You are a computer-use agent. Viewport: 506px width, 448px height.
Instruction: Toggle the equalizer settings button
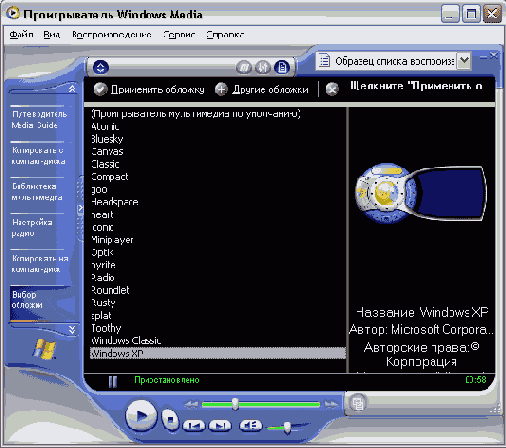263,68
